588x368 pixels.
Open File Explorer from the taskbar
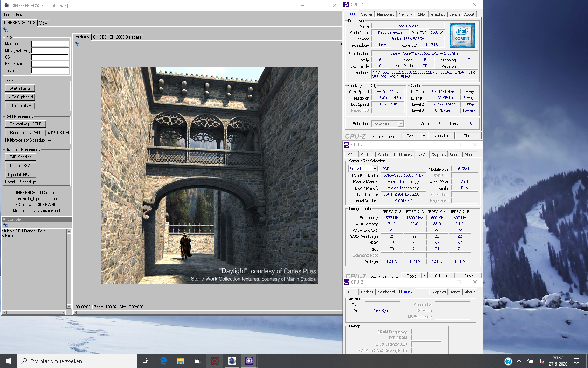coord(180,361)
